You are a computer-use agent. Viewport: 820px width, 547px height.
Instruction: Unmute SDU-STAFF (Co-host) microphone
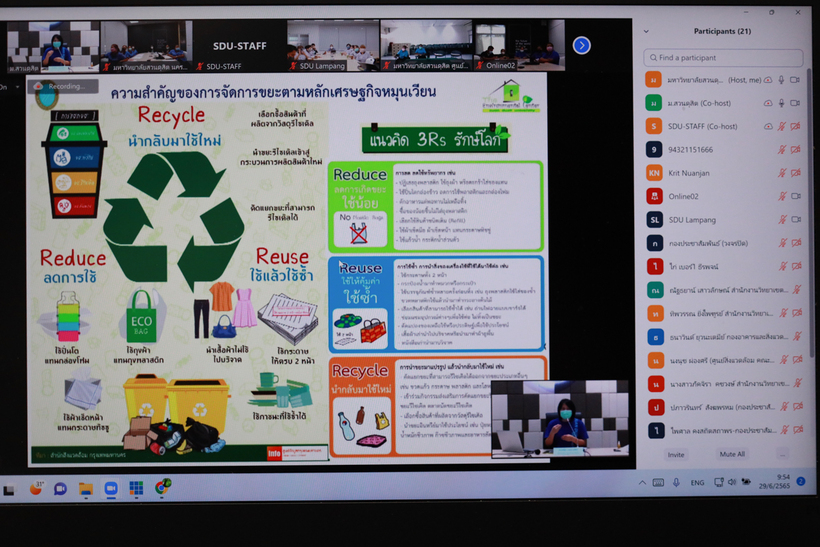pyautogui.click(x=781, y=126)
